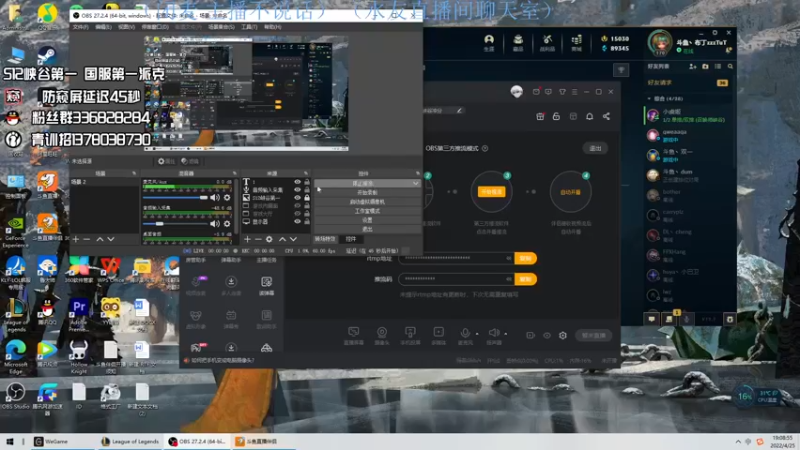Image resolution: width=800 pixels, height=450 pixels.
Task: Open 设置 from OBS controls
Action: [367, 220]
